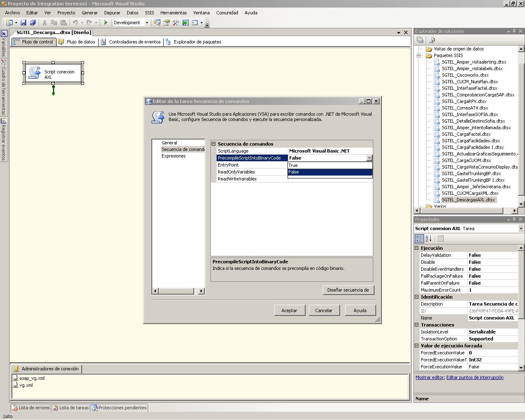Enable alphabetical sorting in the Propiedades panel

428,238
